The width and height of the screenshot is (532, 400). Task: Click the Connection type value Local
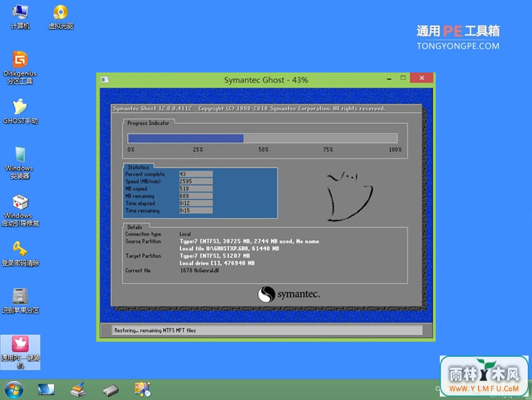click(185, 234)
